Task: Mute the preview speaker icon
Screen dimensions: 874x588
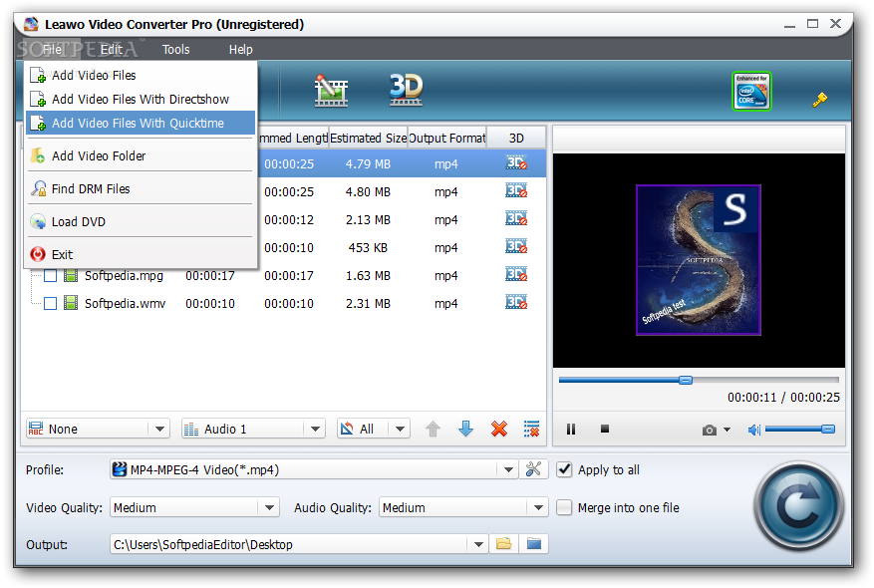Action: click(x=753, y=430)
